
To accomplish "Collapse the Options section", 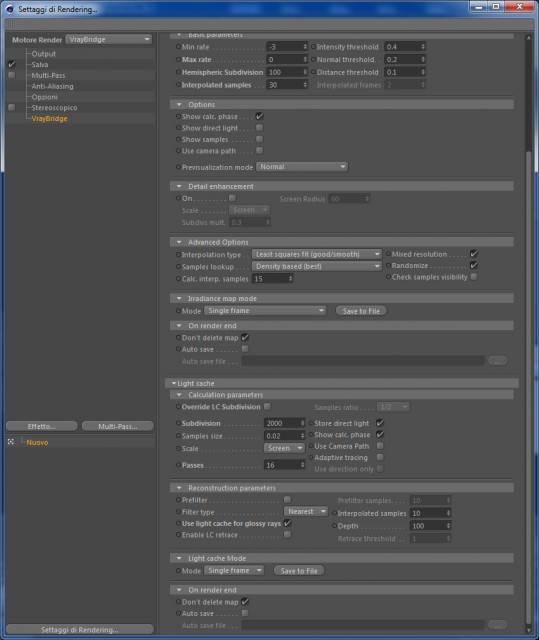I will click(179, 104).
